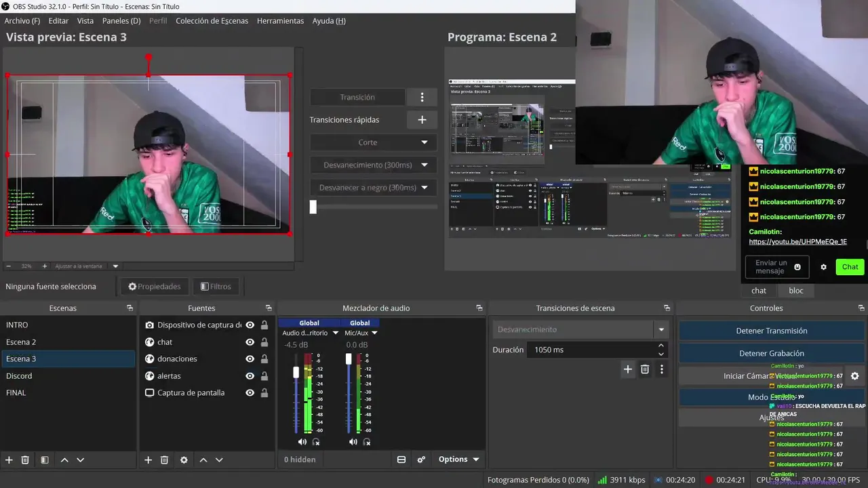
Task: Undock the Mezclador de audio panel
Action: pos(479,308)
